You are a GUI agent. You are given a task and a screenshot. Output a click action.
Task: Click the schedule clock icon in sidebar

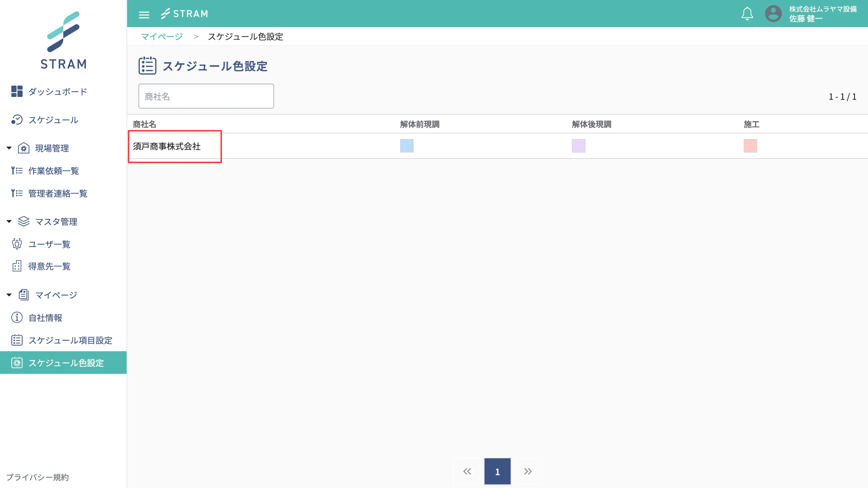point(16,120)
